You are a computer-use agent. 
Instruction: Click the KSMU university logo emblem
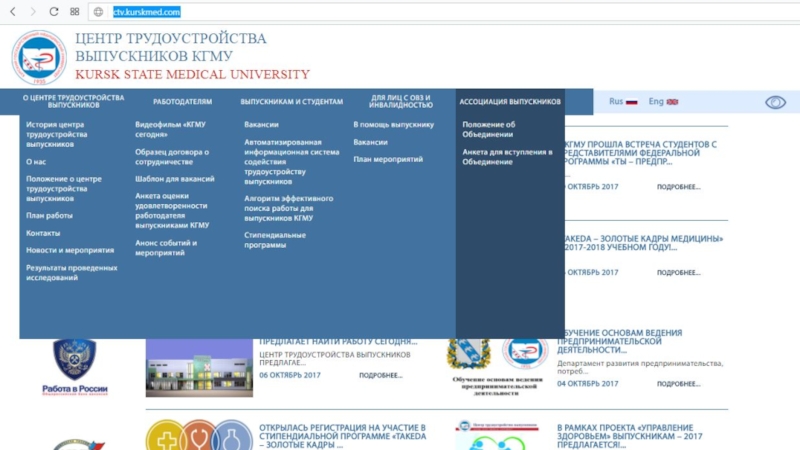[39, 57]
